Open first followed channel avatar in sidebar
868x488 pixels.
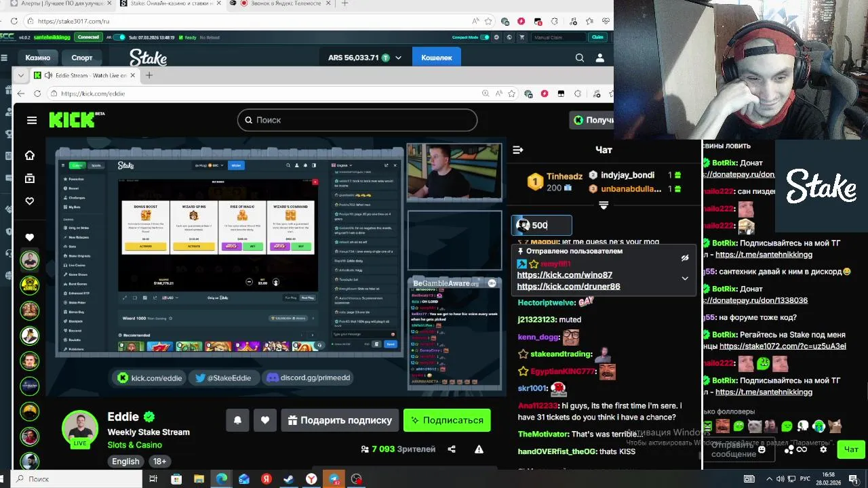coord(29,260)
